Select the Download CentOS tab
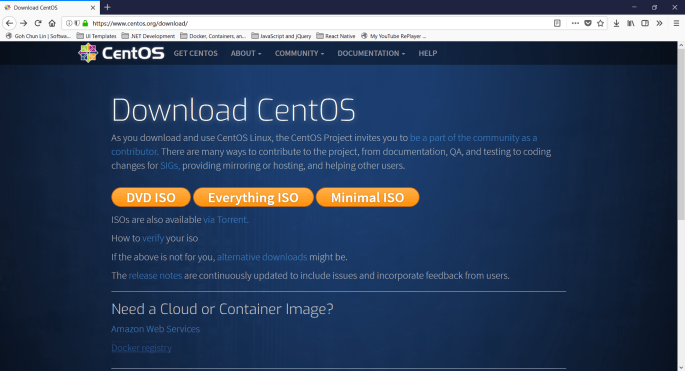685x371 pixels. click(50, 7)
